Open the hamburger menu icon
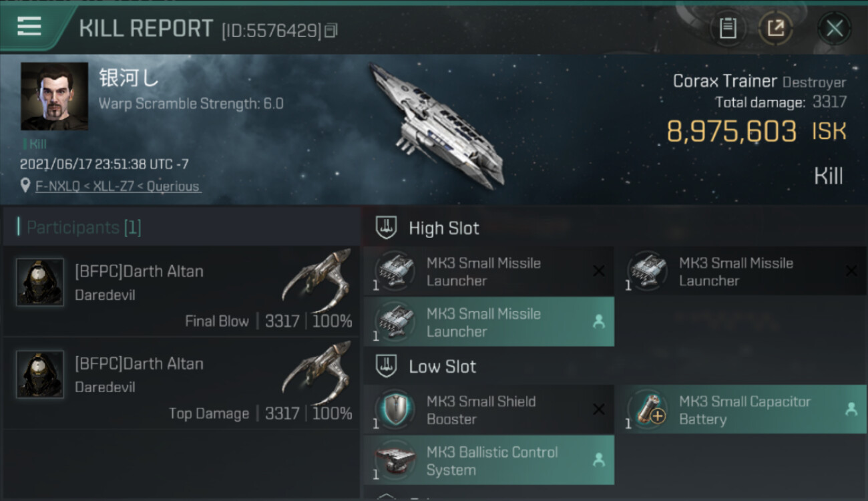 pos(29,27)
